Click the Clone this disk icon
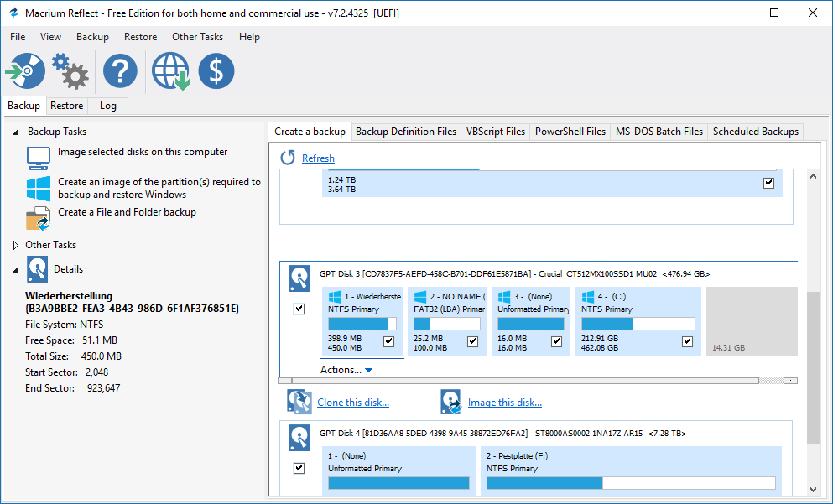The height and width of the screenshot is (504, 833). (x=299, y=402)
